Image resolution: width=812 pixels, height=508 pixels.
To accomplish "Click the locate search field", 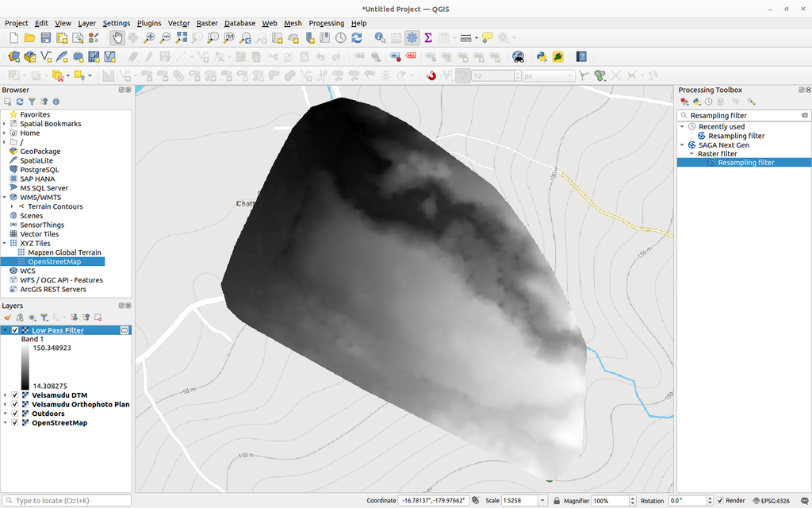I will 67,500.
